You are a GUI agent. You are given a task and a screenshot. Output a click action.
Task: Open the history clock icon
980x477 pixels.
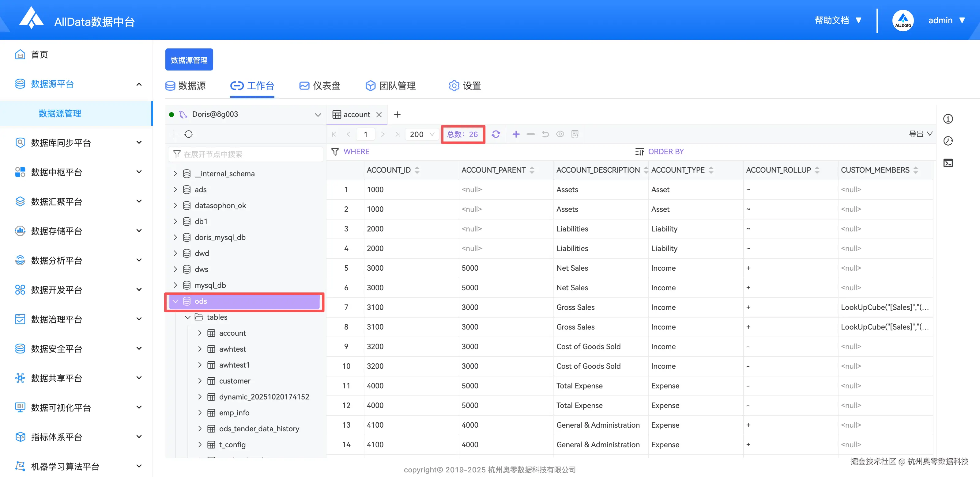coord(948,141)
